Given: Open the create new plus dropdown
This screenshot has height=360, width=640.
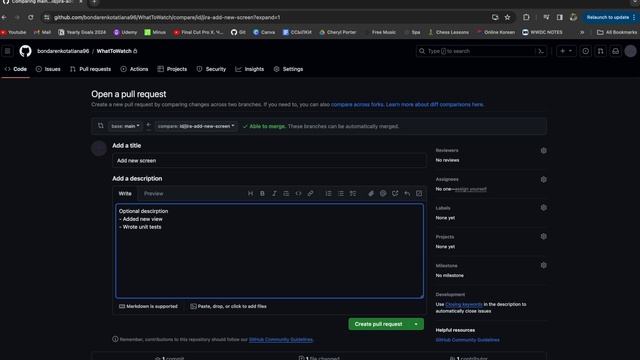Looking at the screenshot, I should click(x=566, y=51).
